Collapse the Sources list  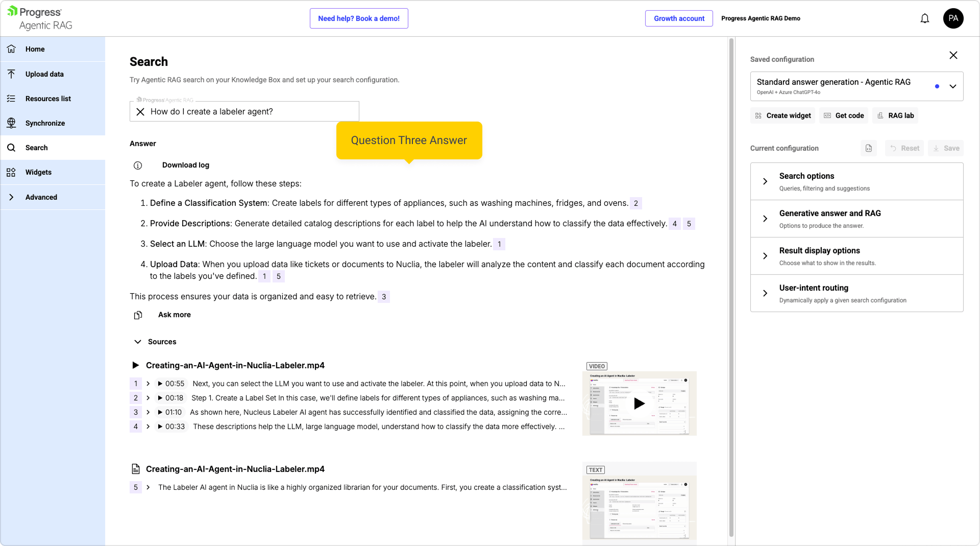point(138,342)
